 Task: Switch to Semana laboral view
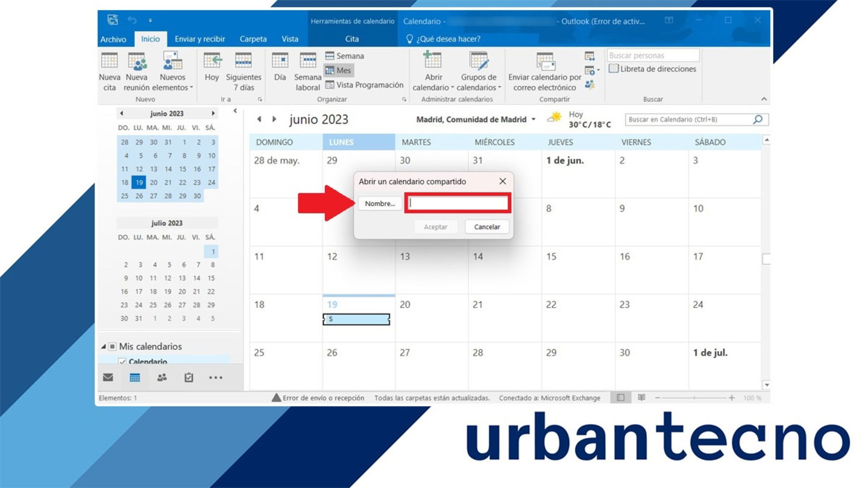pyautogui.click(x=307, y=72)
